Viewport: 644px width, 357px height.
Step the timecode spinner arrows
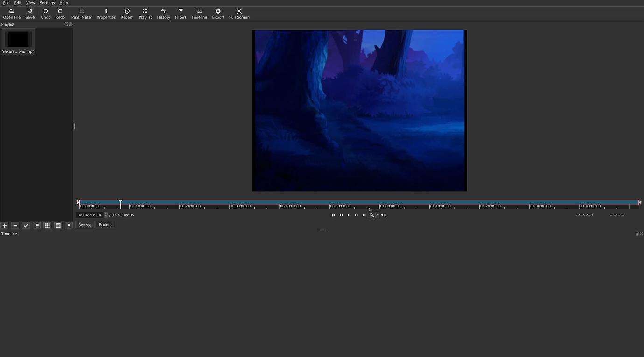click(x=105, y=215)
